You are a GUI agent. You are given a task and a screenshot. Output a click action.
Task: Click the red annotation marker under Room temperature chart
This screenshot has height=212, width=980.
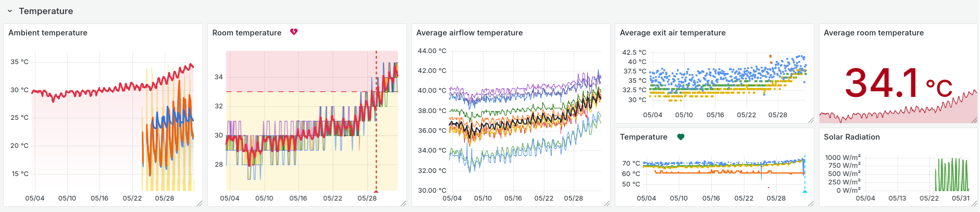click(x=376, y=192)
